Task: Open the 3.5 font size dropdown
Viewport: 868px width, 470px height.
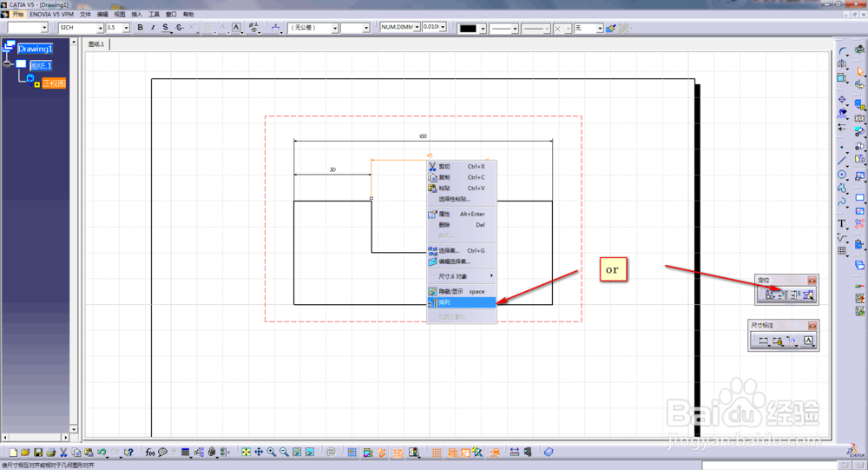Action: [126, 28]
